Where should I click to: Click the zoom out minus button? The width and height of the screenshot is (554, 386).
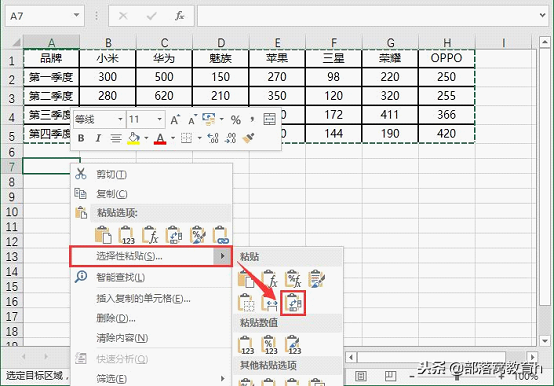(x=411, y=377)
